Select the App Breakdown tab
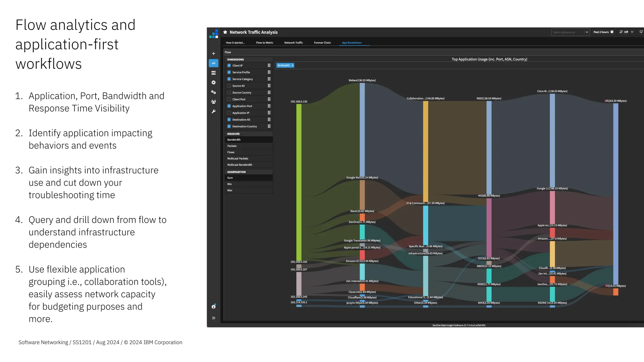Image resolution: width=644 pixels, height=362 pixels. 352,43
